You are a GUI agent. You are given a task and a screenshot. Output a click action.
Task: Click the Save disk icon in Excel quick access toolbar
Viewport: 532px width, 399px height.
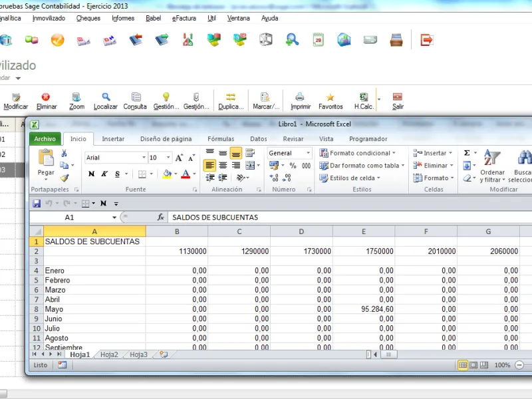[x=37, y=203]
